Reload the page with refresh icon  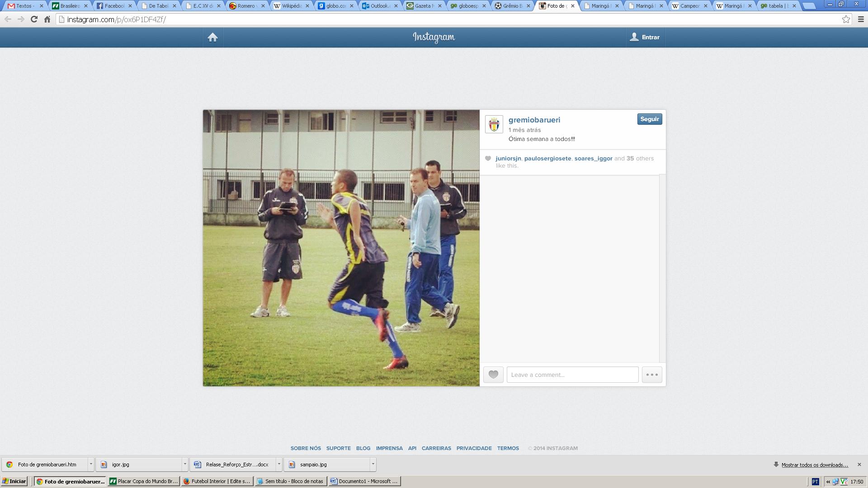[34, 19]
